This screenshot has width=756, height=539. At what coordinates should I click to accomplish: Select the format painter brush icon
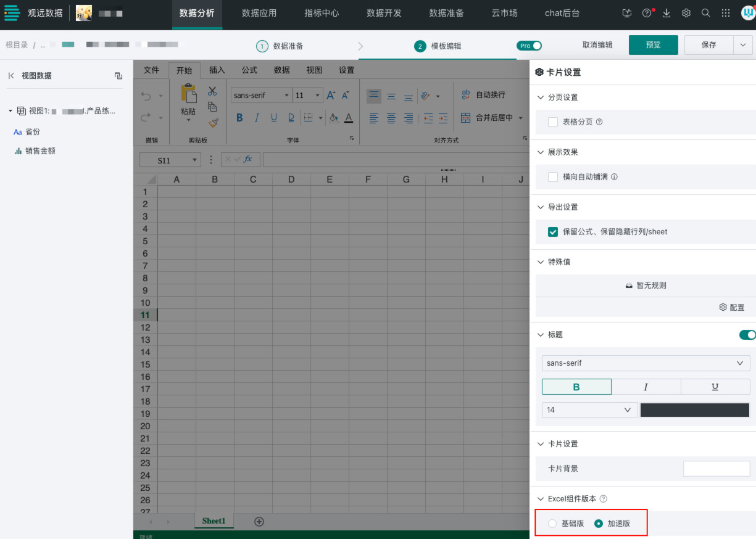[x=214, y=123]
